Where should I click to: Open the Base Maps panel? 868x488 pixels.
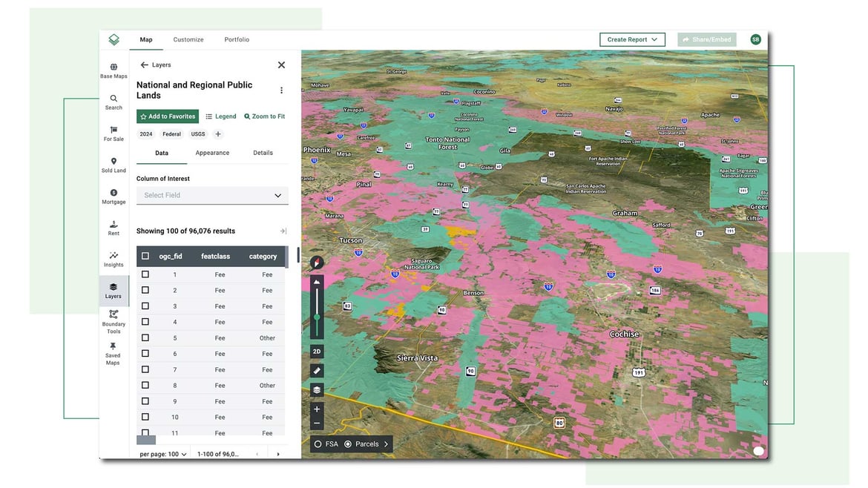pyautogui.click(x=113, y=70)
